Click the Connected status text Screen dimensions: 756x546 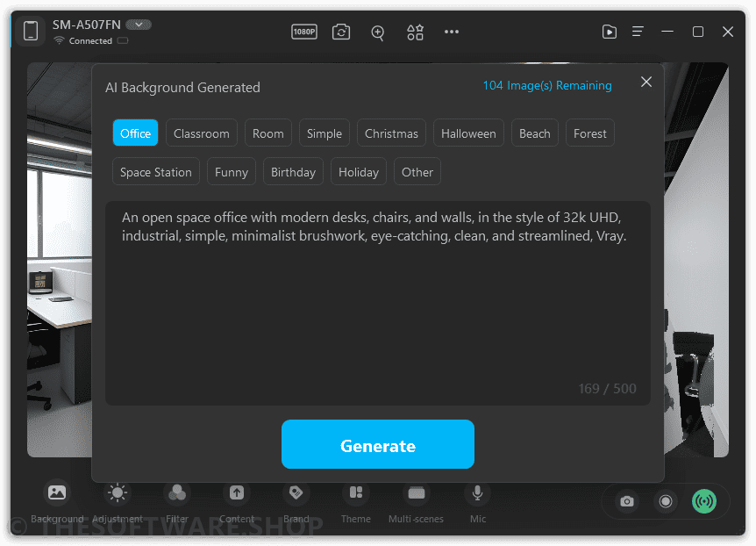point(90,41)
